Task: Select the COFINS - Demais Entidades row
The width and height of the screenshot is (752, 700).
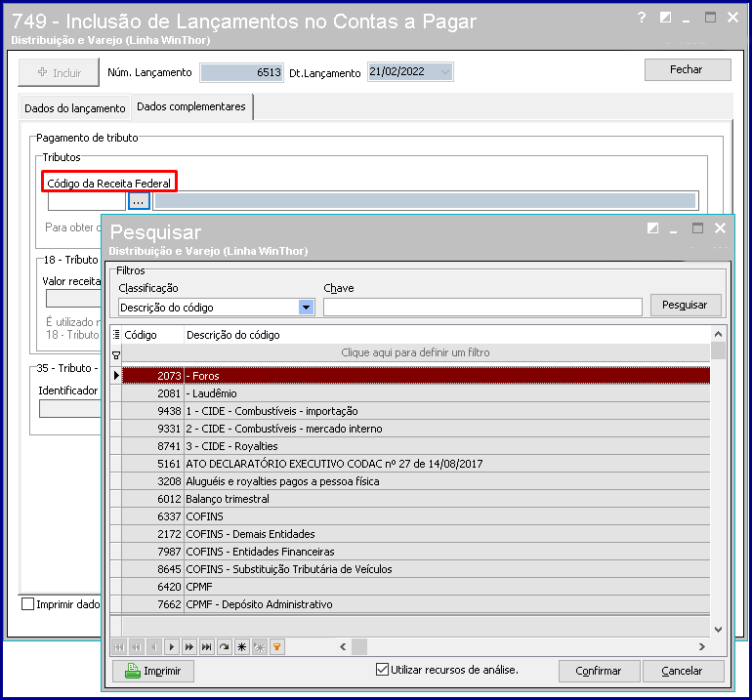Action: [x=416, y=534]
